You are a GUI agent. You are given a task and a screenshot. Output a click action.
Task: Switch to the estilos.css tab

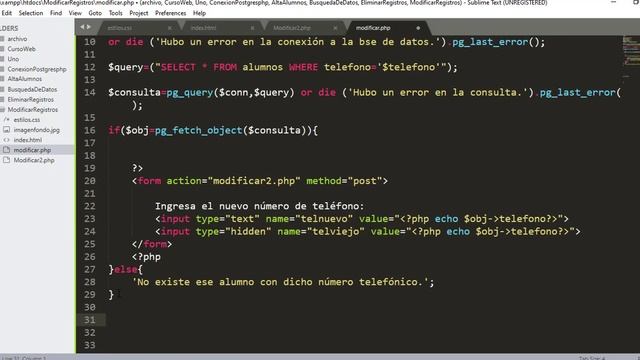120,28
